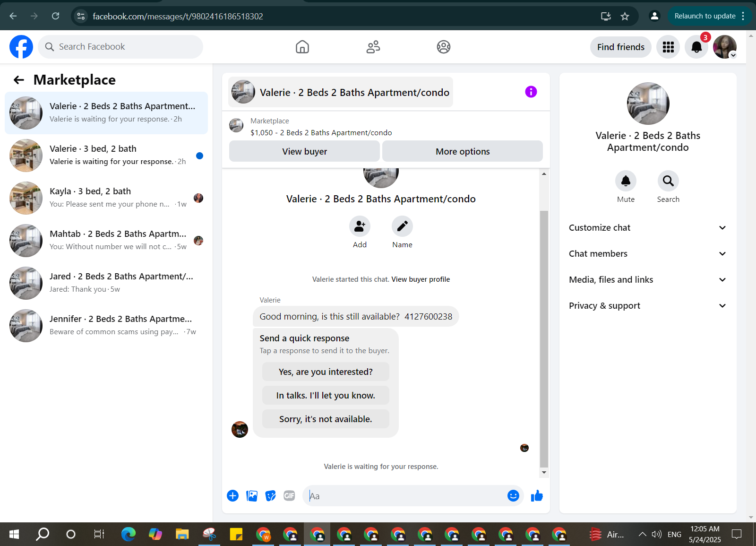Click the Name edit pencil icon
This screenshot has width=756, height=546.
402,226
